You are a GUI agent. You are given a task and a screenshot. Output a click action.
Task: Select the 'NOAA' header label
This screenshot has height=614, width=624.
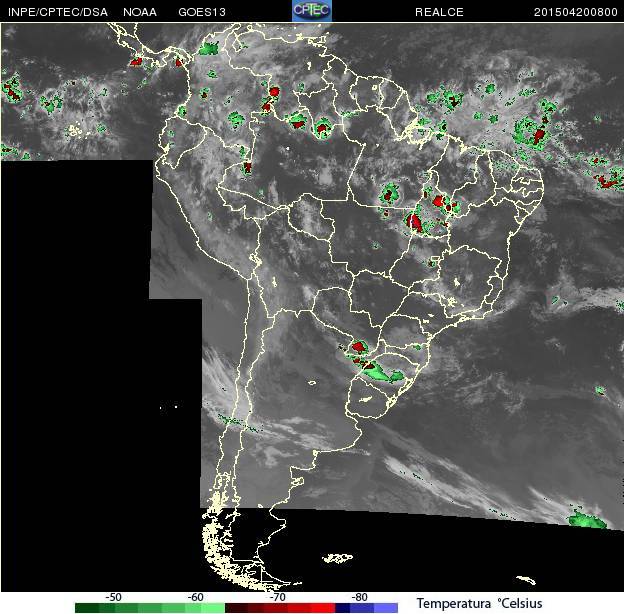tap(140, 12)
